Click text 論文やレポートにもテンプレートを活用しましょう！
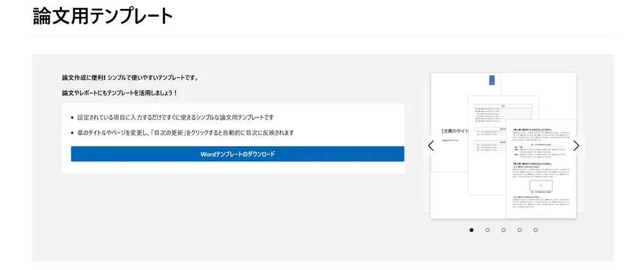This screenshot has width=644, height=270. [120, 93]
